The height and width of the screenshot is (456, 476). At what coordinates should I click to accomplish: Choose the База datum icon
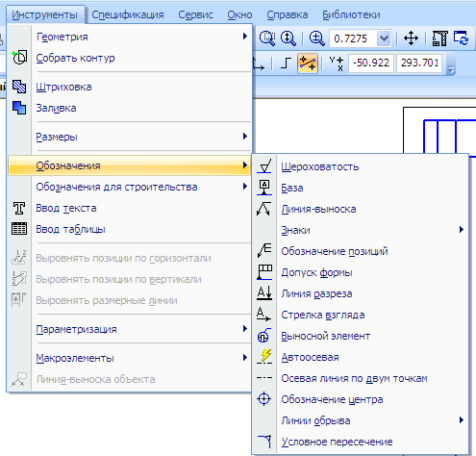click(x=264, y=188)
